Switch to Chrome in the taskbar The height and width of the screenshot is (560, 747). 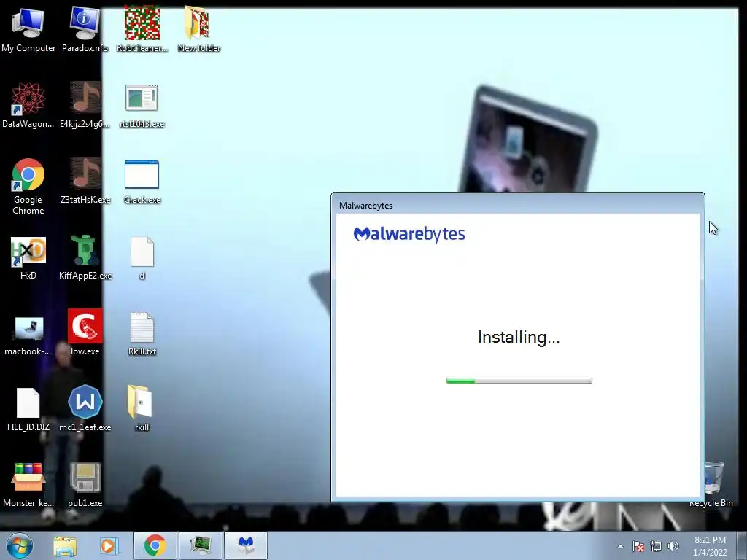coord(155,545)
